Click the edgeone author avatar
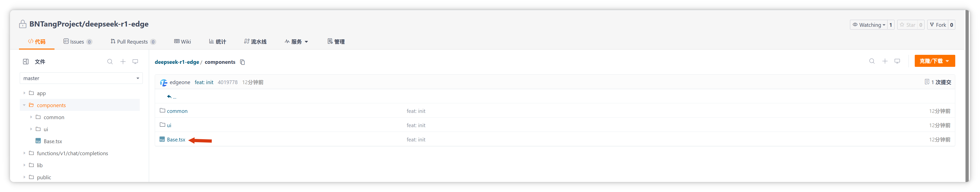 coord(163,83)
